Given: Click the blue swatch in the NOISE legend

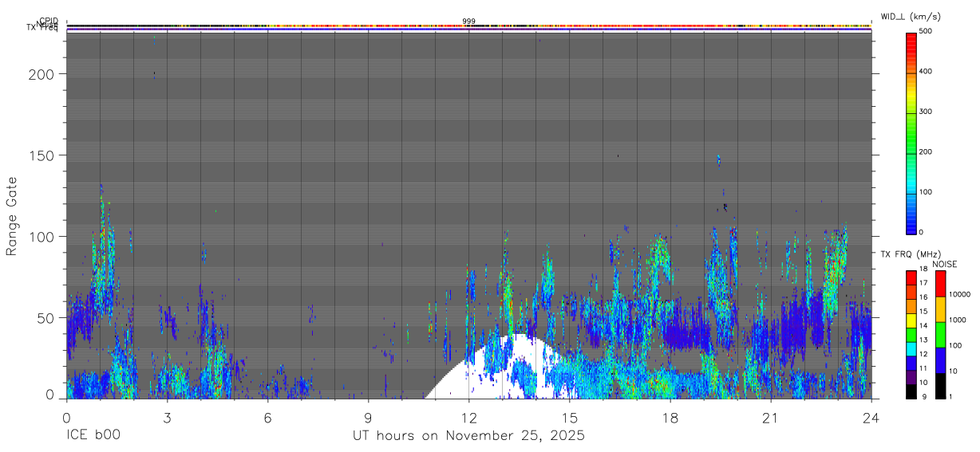Looking at the screenshot, I should click(x=941, y=360).
